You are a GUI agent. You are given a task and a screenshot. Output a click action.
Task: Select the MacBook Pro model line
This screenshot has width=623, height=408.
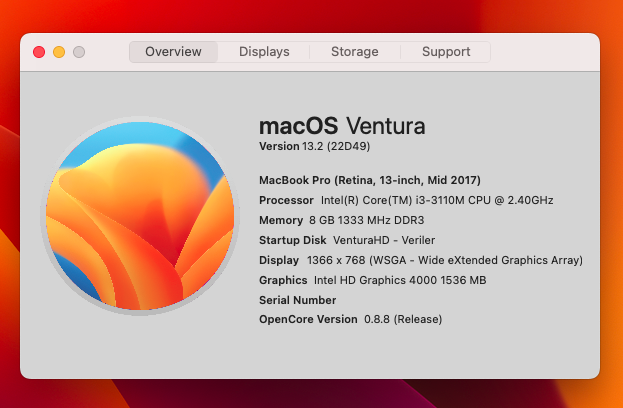[369, 180]
